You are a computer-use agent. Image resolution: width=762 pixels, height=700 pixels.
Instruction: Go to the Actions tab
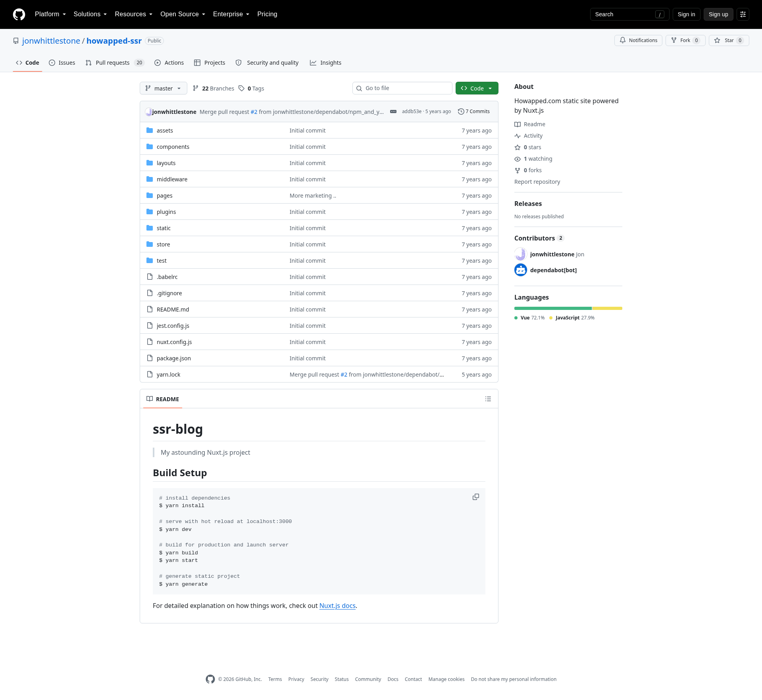169,63
